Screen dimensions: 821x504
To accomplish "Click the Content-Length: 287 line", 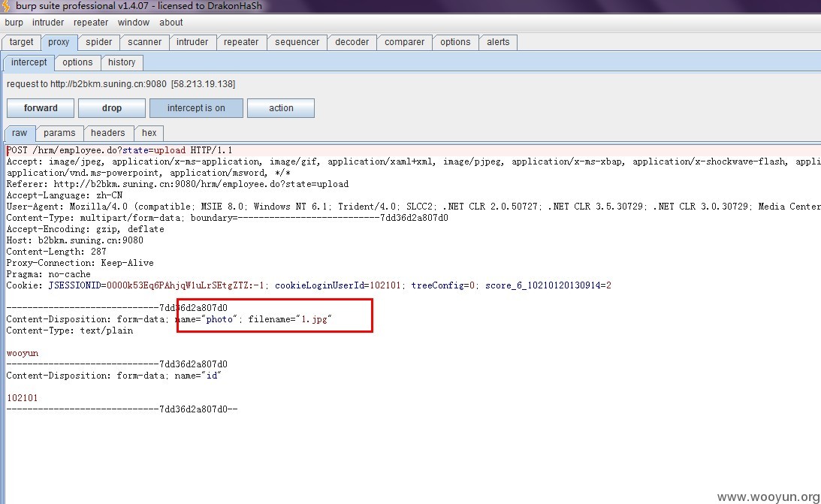I will click(x=56, y=252).
